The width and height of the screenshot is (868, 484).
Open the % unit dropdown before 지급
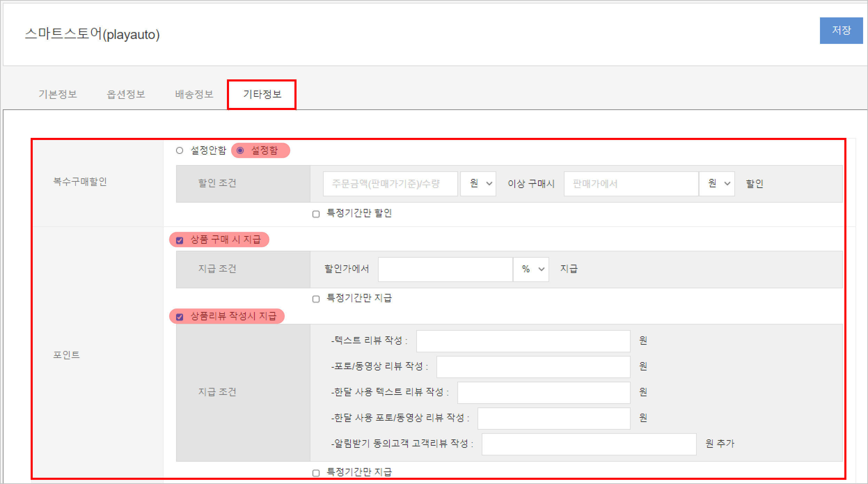[x=531, y=269]
